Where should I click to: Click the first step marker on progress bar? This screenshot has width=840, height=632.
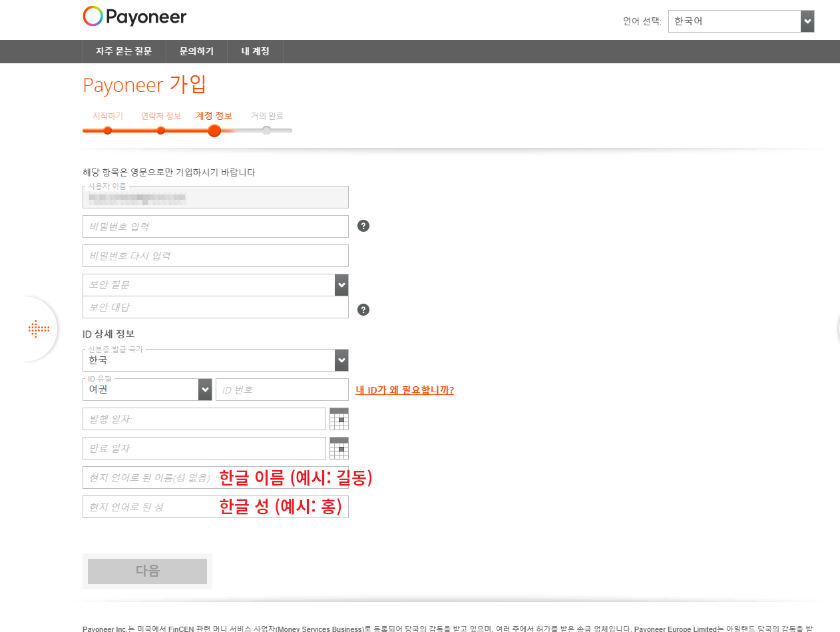click(x=108, y=131)
